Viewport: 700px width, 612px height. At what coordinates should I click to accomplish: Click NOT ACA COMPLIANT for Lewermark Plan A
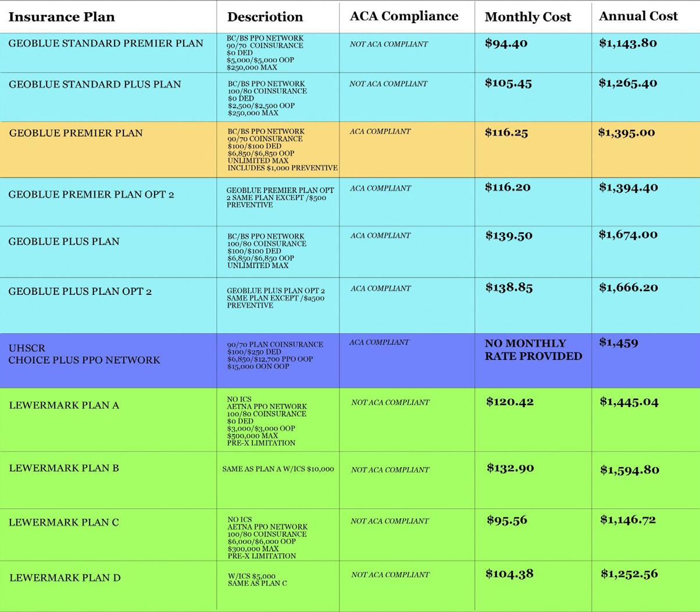pyautogui.click(x=390, y=403)
